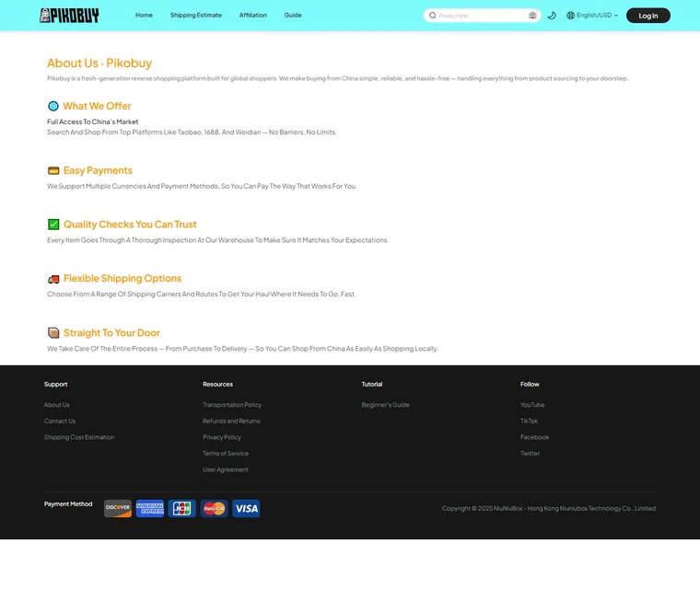Toggle dark mode moon icon
700x589 pixels.
click(x=552, y=16)
